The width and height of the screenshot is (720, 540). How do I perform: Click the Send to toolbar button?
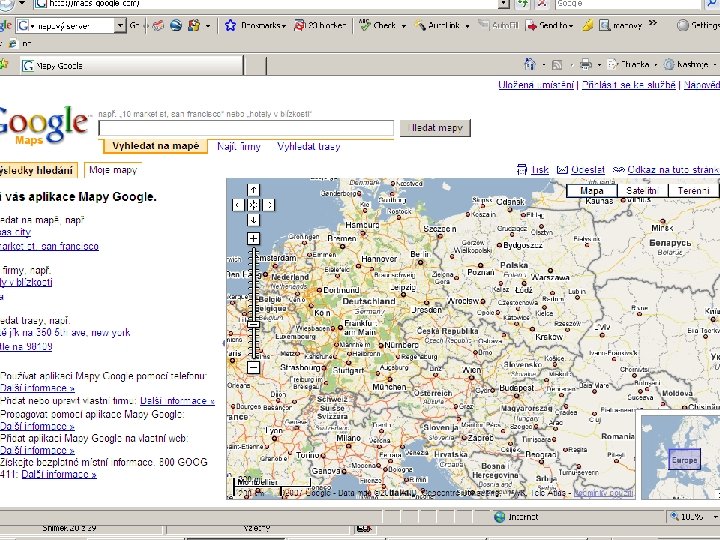550,26
